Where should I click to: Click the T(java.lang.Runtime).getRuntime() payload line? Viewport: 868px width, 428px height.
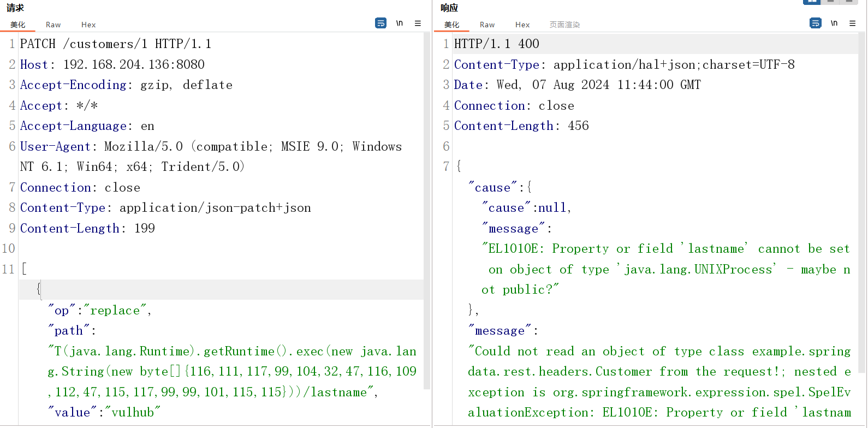[x=232, y=351]
